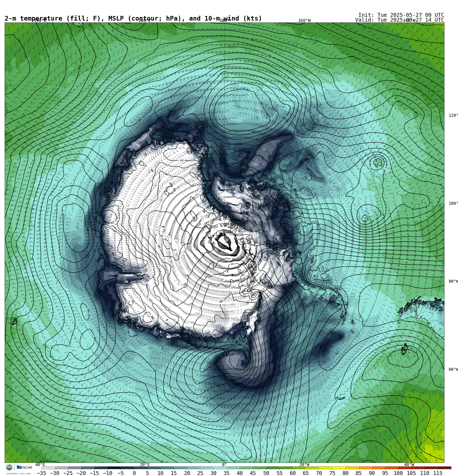Click the 100° label on right edge
Viewport: 458px width, 476px height.
(x=453, y=204)
